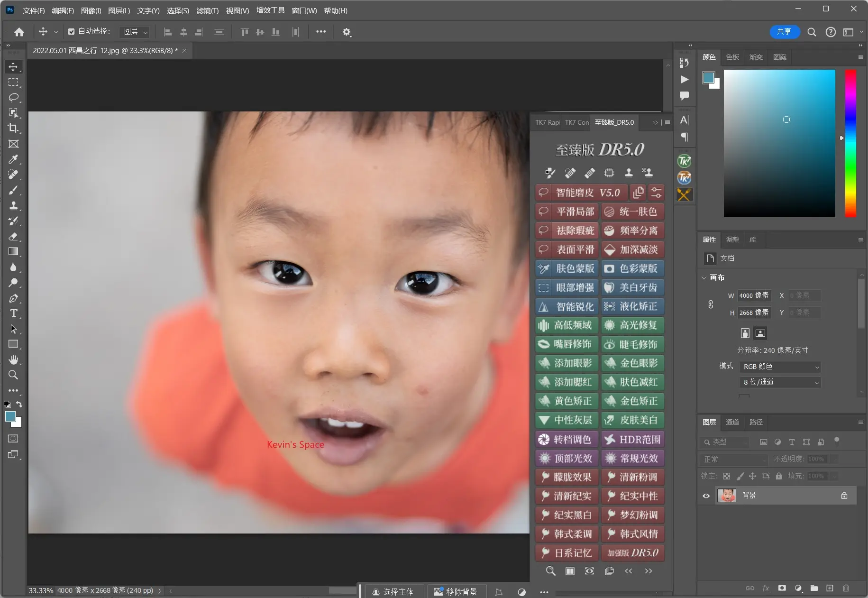Enable the 自动选择 checkbox

(x=71, y=31)
